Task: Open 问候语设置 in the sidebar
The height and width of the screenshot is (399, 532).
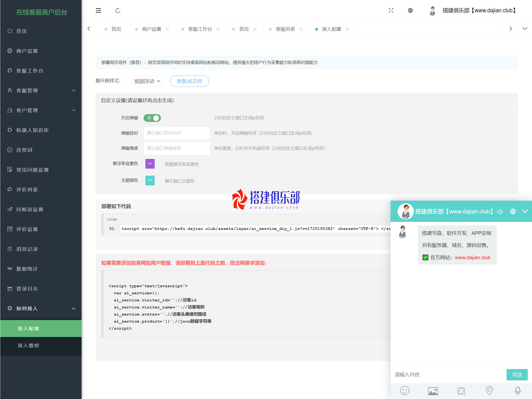Action: pyautogui.click(x=41, y=209)
